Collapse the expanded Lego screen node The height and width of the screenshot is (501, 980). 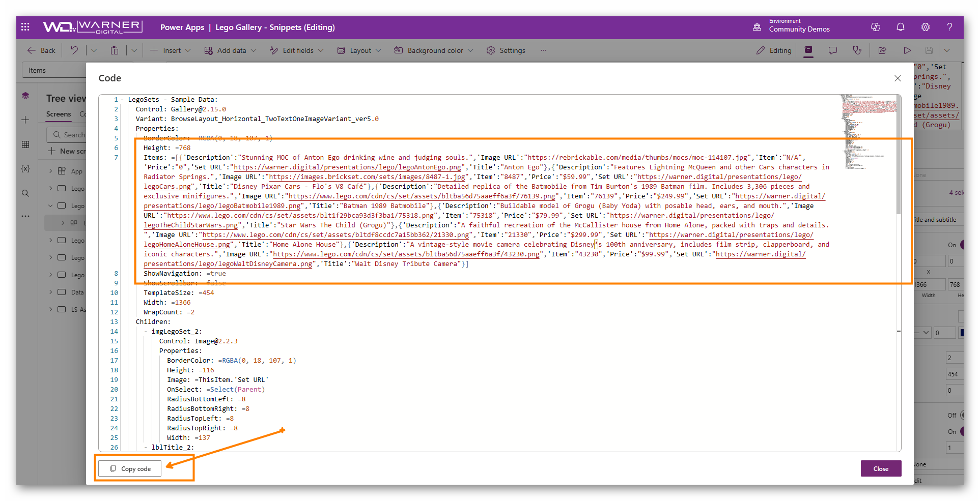(x=51, y=205)
